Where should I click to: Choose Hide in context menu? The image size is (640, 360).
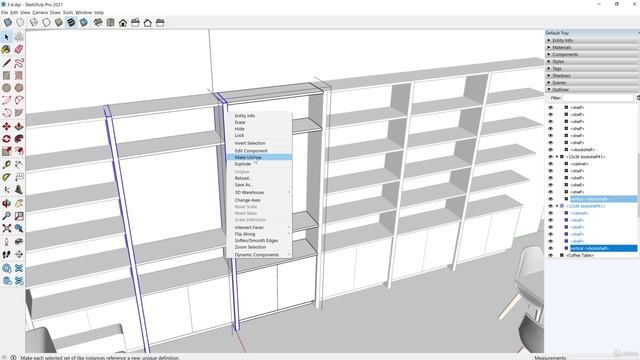[259, 129]
